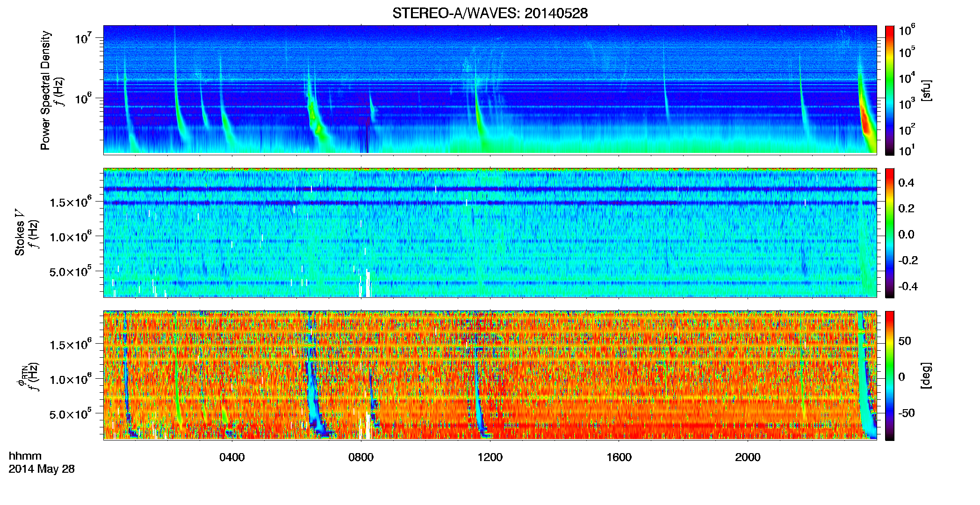
Task: Select the 0.0 label on the Stokes V color bar
Action: 906,234
